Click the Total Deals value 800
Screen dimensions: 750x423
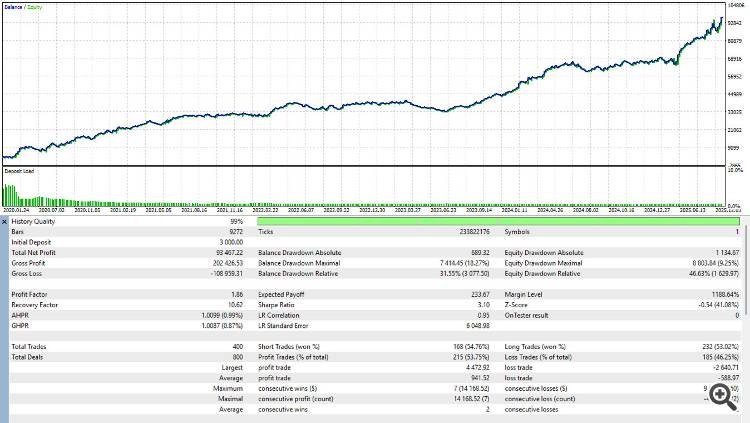[x=237, y=357]
